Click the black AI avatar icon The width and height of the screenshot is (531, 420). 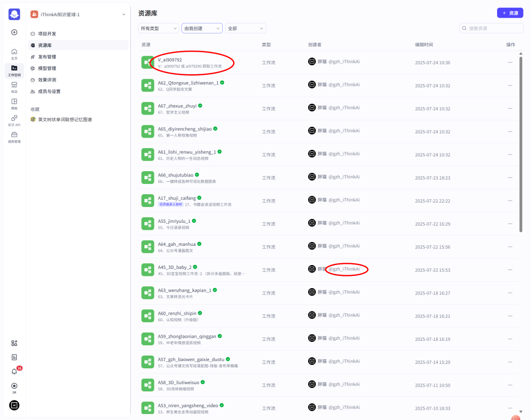pyautogui.click(x=14, y=405)
